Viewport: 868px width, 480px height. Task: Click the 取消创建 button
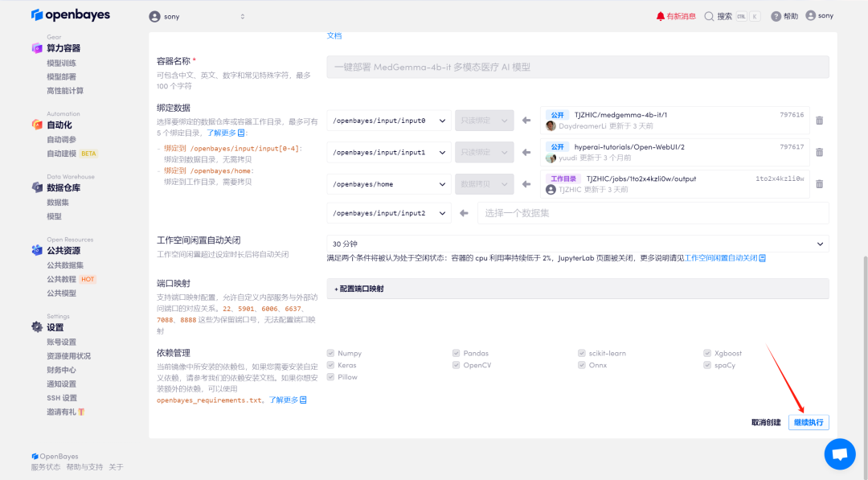click(x=766, y=422)
